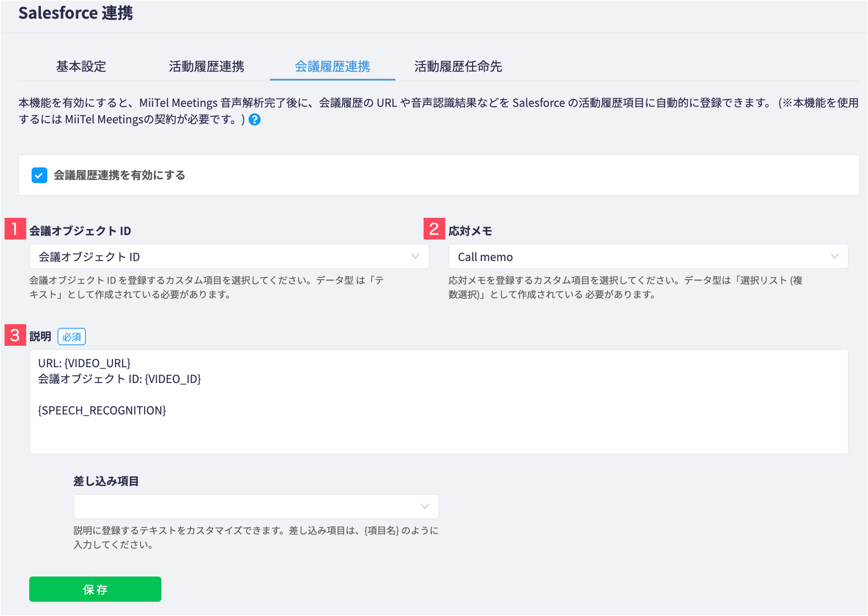Open the 基本設定 tab
Screen dimensions: 868x616
pyautogui.click(x=81, y=66)
